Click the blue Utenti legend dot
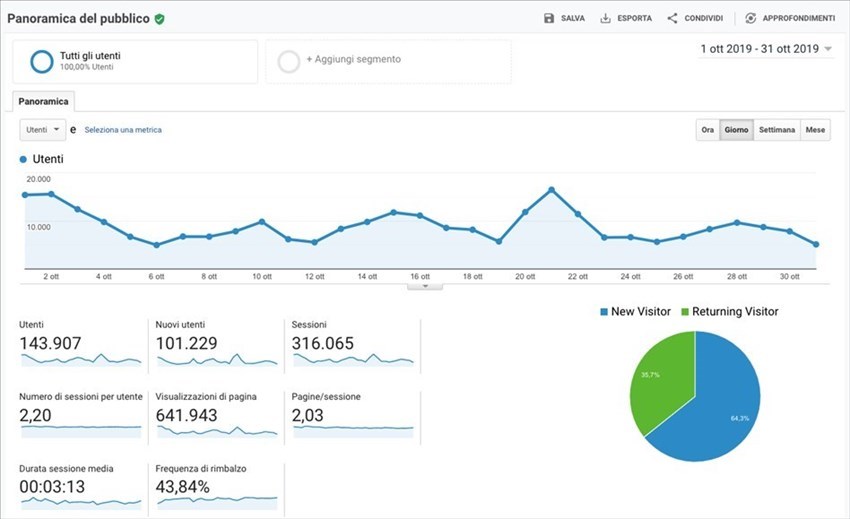 23,159
